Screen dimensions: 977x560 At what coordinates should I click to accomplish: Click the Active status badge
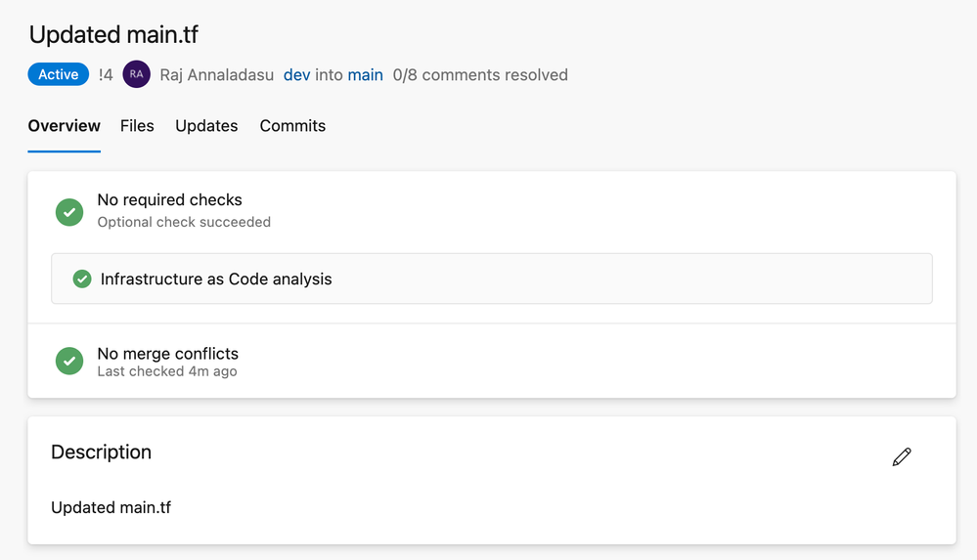pos(59,74)
